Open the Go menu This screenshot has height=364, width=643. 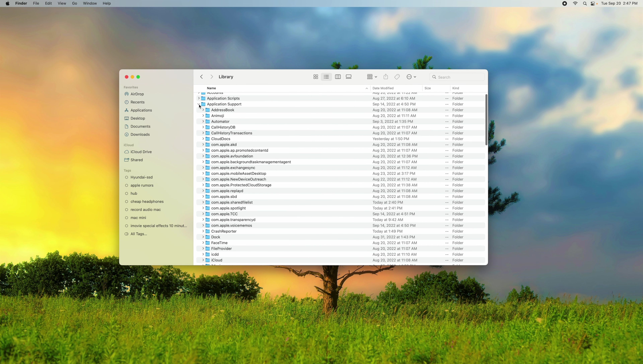(75, 4)
